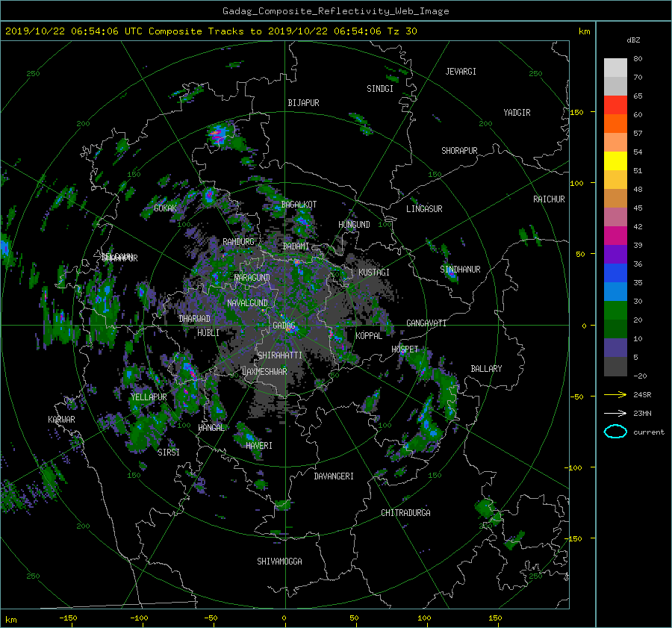Click the dBZ legend heading

[x=633, y=40]
